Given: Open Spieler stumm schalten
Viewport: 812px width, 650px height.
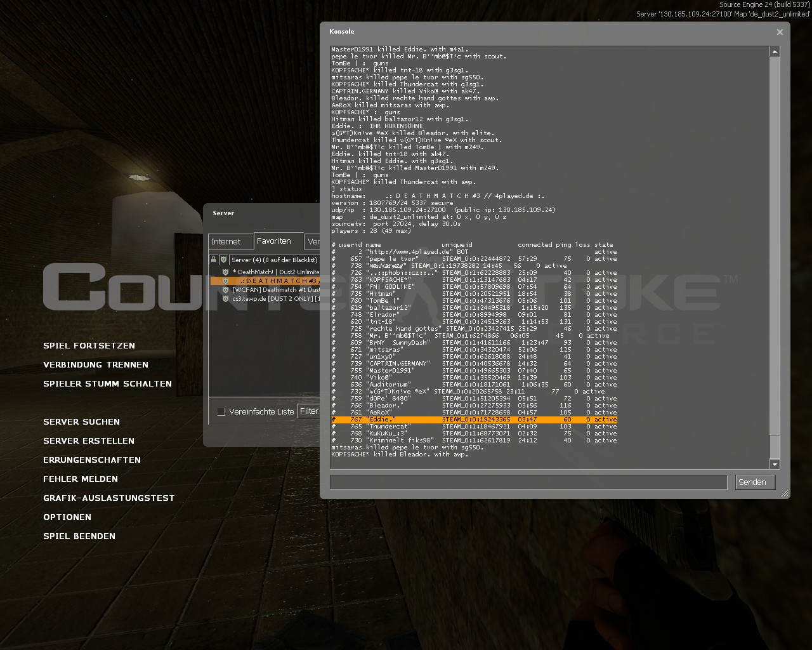Looking at the screenshot, I should click(107, 384).
